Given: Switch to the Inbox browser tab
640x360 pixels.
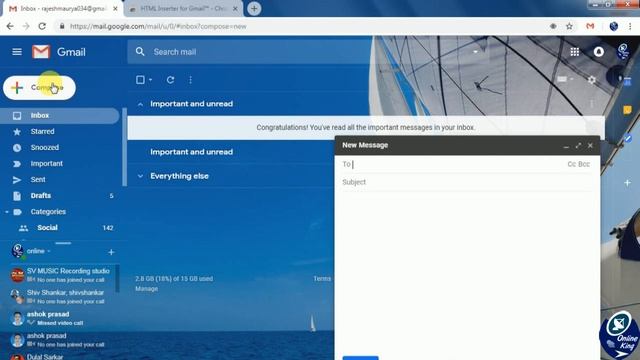Looking at the screenshot, I should click(63, 9).
